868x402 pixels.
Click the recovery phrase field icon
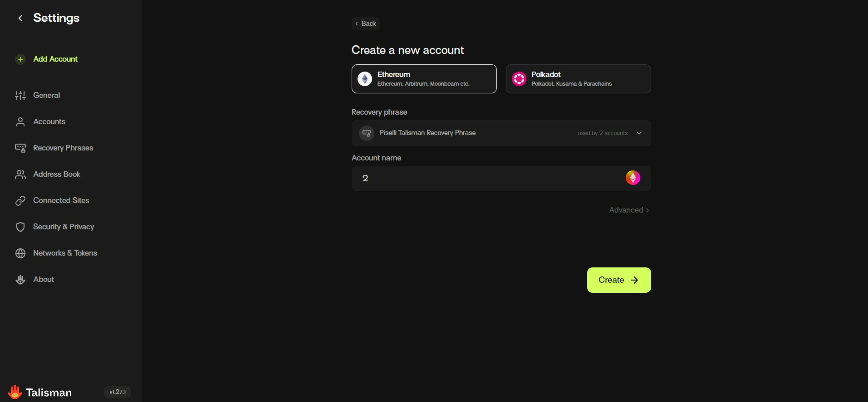click(x=367, y=133)
